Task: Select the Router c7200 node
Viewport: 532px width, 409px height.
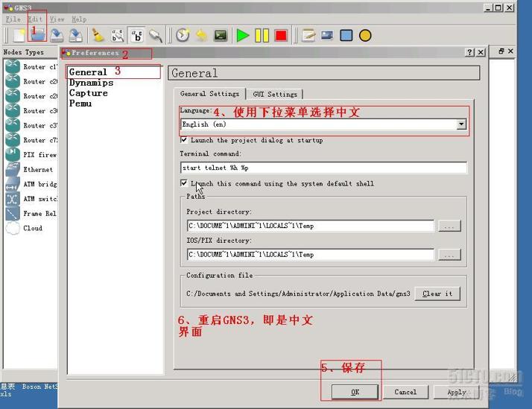Action: click(x=31, y=140)
